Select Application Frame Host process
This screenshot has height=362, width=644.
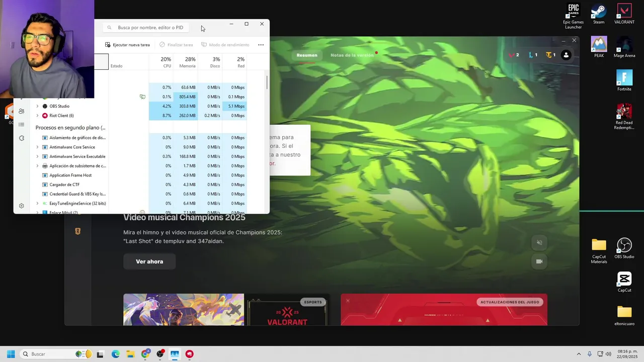point(70,175)
